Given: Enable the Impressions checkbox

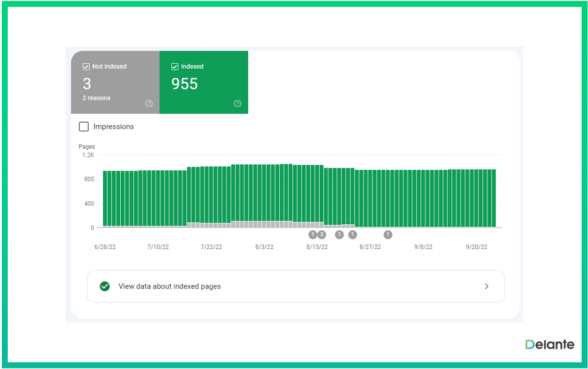Looking at the screenshot, I should [x=84, y=126].
